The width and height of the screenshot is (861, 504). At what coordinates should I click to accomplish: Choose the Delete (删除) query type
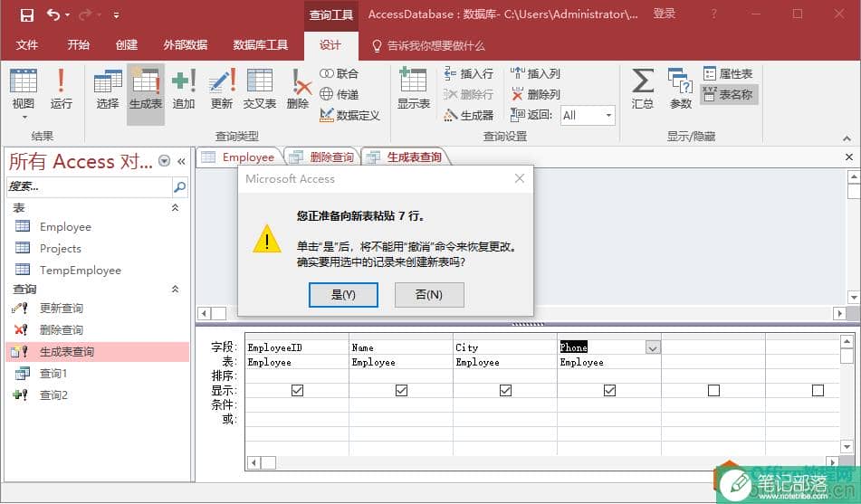298,89
